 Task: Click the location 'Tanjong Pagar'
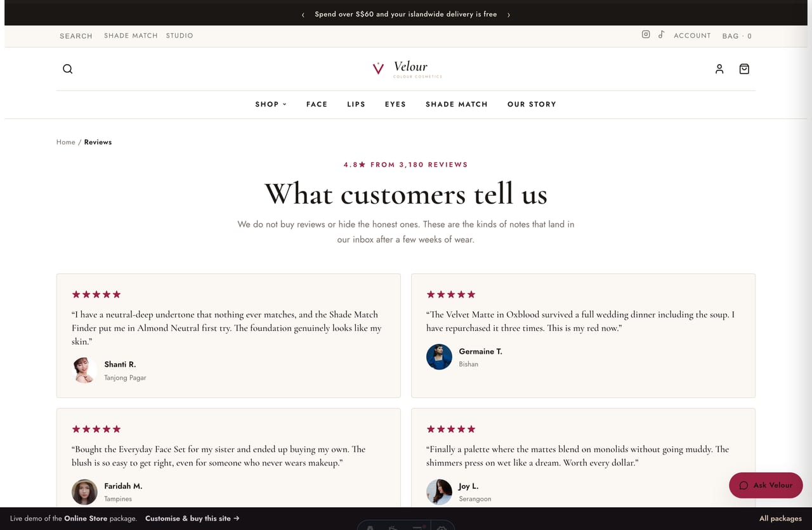[125, 378]
